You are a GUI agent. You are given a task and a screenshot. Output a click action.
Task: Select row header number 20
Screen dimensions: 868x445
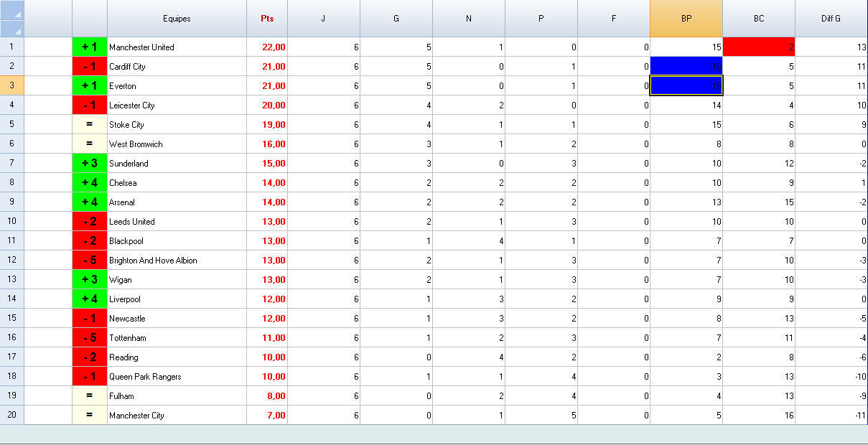(x=12, y=415)
